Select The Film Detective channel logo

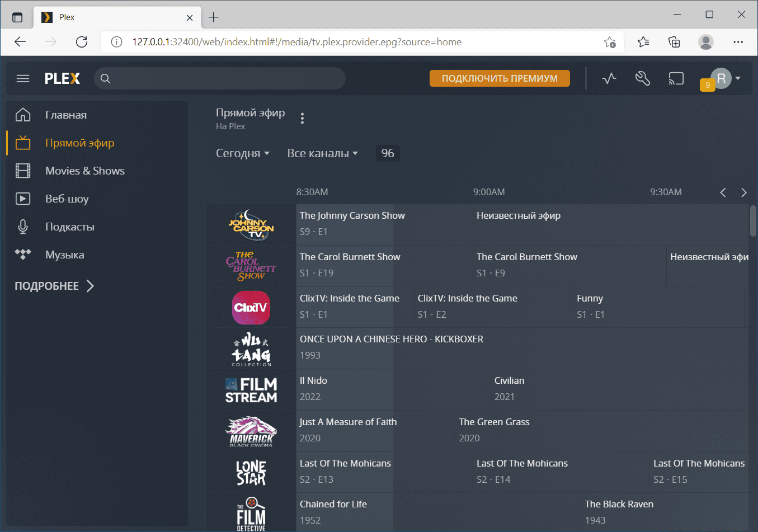click(251, 514)
